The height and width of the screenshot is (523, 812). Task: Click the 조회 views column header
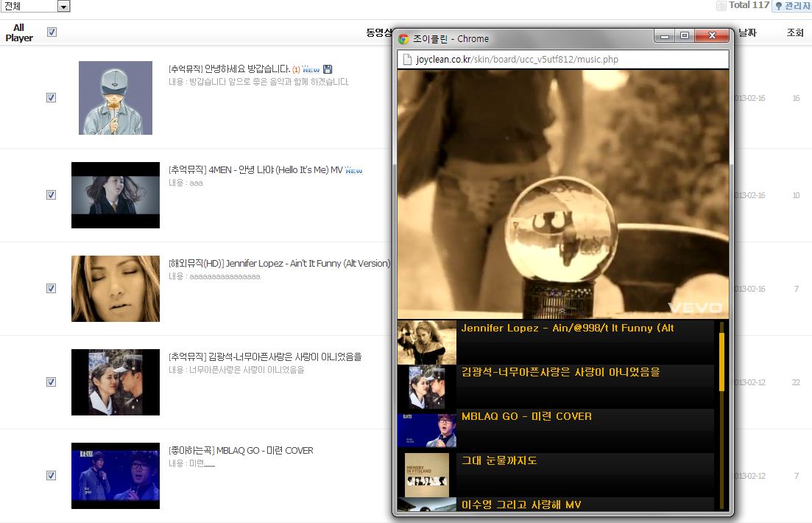click(x=795, y=33)
